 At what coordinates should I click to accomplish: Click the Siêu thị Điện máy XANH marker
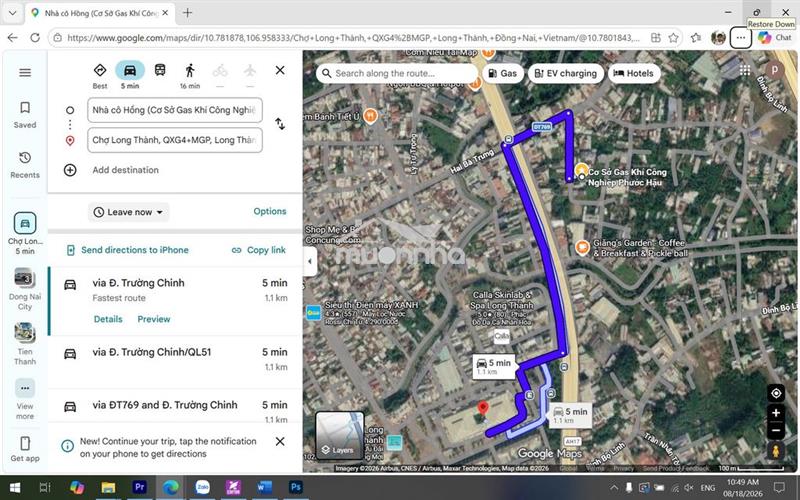(313, 312)
